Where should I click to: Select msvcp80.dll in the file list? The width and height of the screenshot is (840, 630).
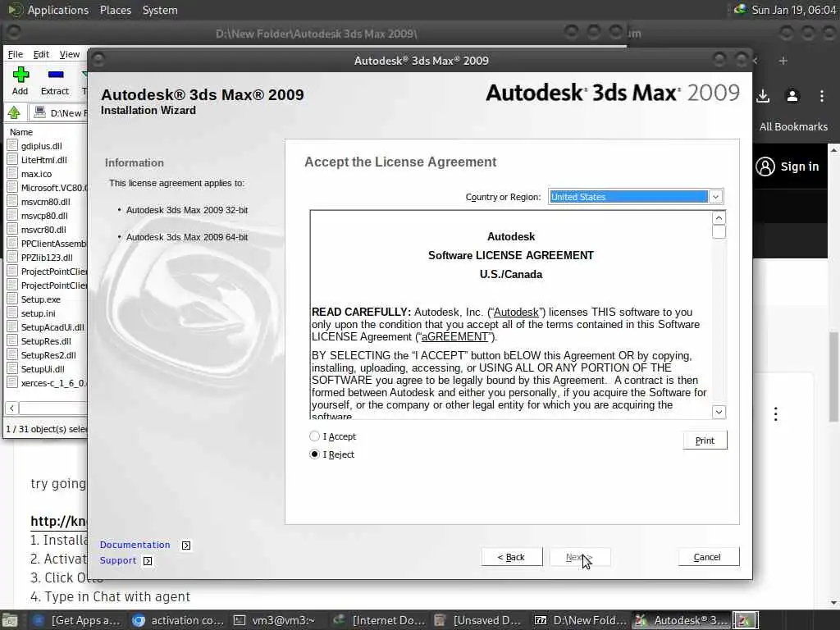point(44,216)
